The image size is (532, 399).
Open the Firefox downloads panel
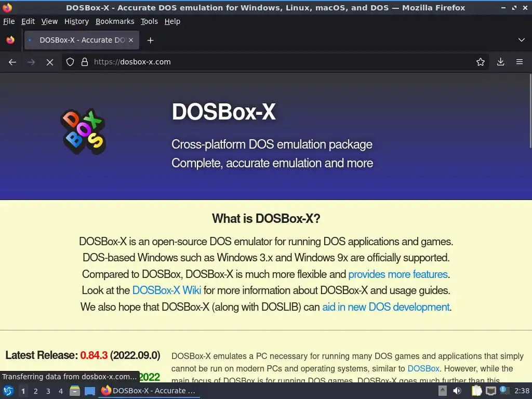500,62
